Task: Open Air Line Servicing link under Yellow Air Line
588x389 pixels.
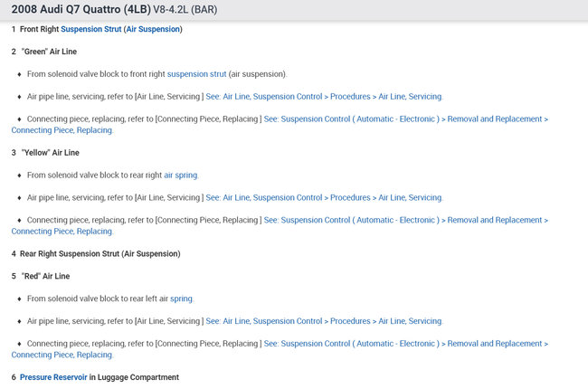Action: click(324, 197)
